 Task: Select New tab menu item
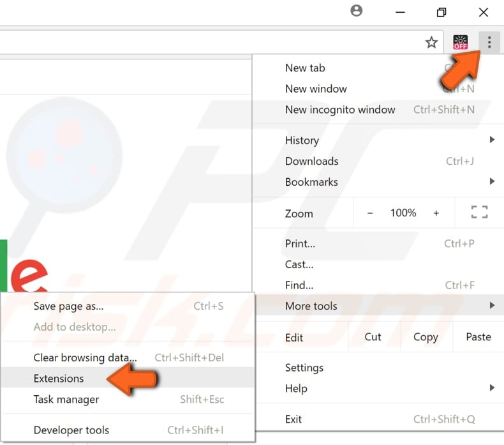(x=378, y=68)
